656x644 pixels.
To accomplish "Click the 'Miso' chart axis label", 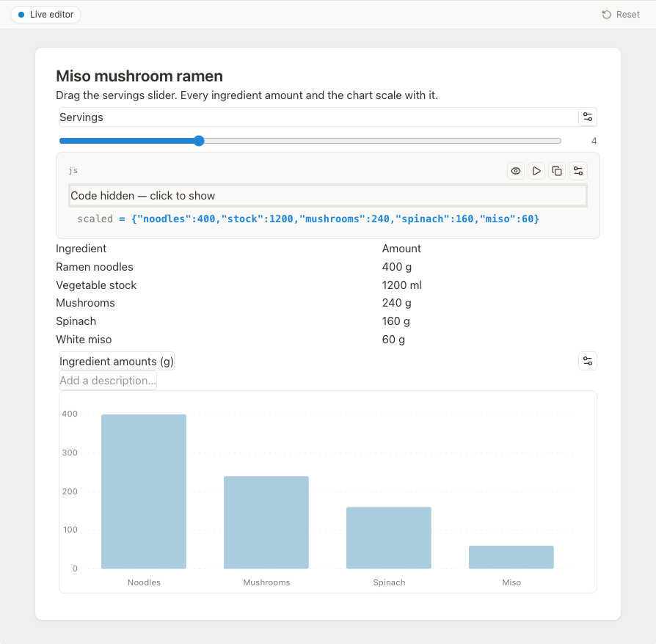I will click(511, 582).
